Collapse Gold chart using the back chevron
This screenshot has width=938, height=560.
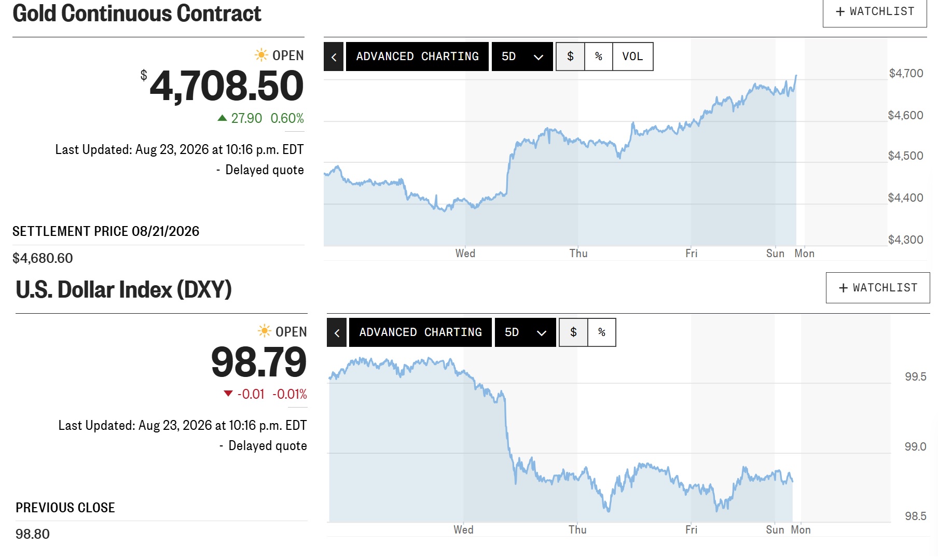point(334,57)
